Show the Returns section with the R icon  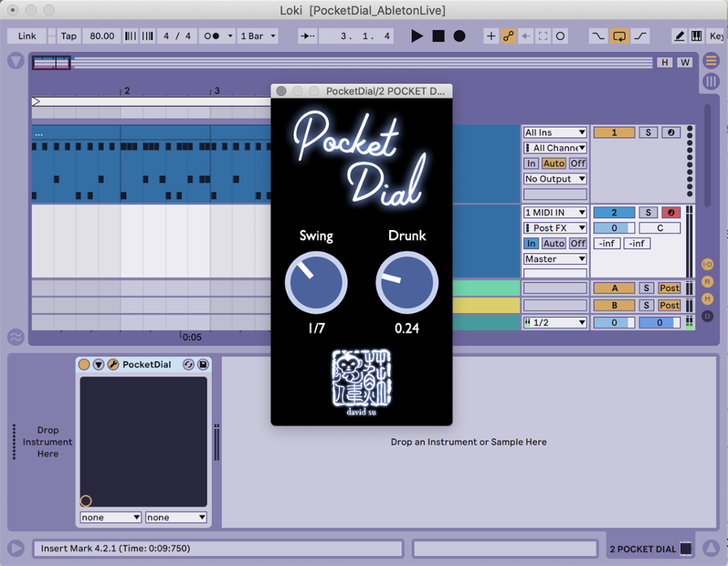tap(707, 281)
